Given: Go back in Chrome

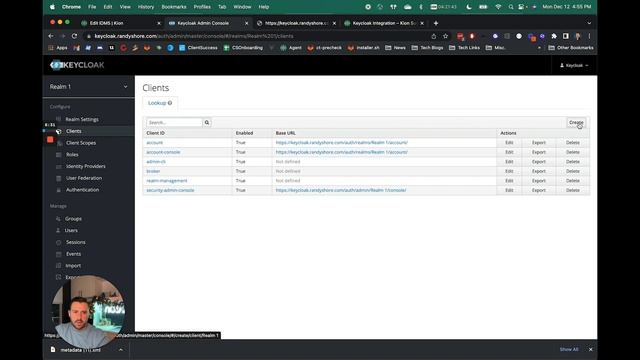Looking at the screenshot, I should tap(51, 36).
